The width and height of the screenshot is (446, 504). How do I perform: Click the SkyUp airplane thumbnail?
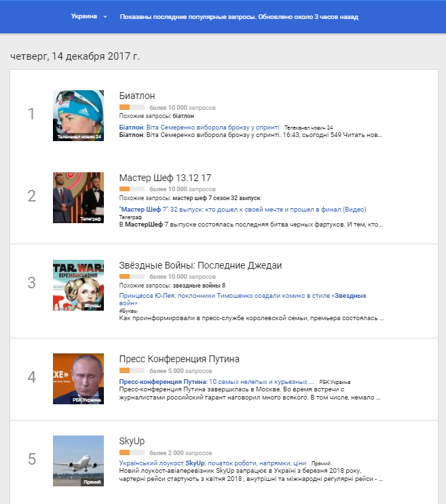click(x=78, y=461)
